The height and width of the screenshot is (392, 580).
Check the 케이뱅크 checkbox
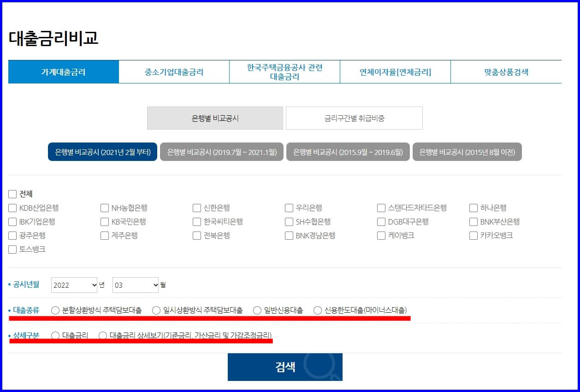(381, 235)
